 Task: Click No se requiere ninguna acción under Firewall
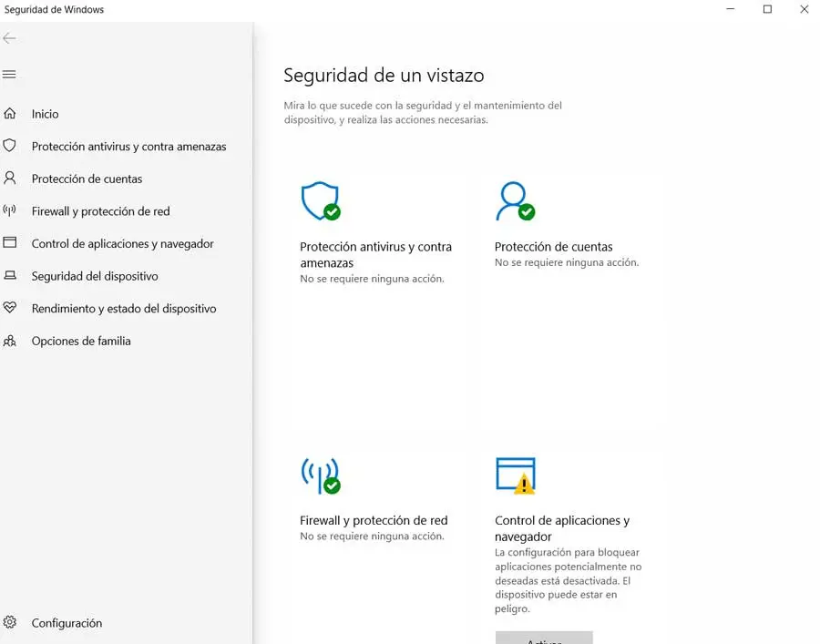pos(372,537)
